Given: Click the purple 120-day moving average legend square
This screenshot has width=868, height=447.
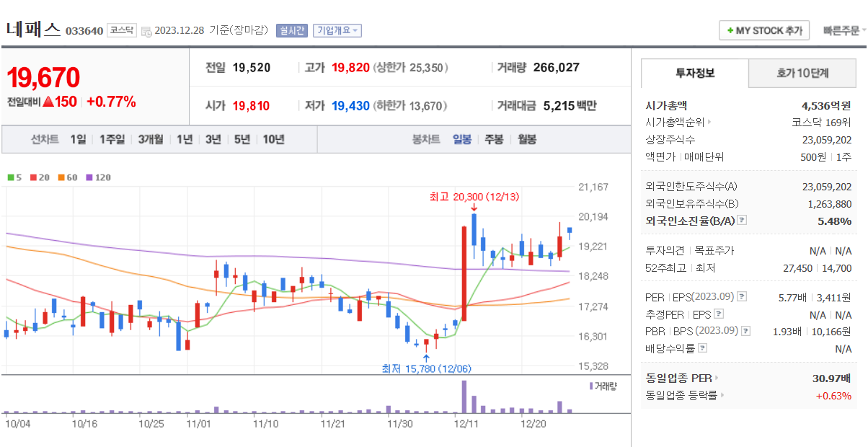Looking at the screenshot, I should pyautogui.click(x=89, y=177).
